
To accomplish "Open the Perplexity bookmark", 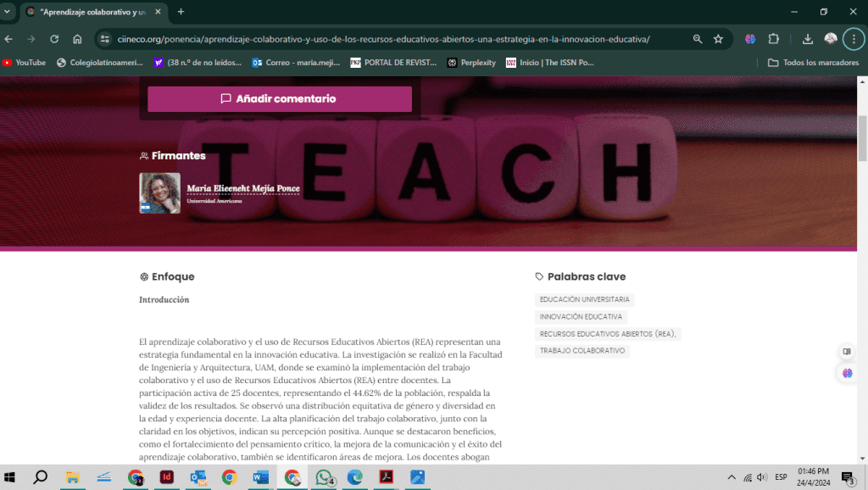I will [471, 63].
